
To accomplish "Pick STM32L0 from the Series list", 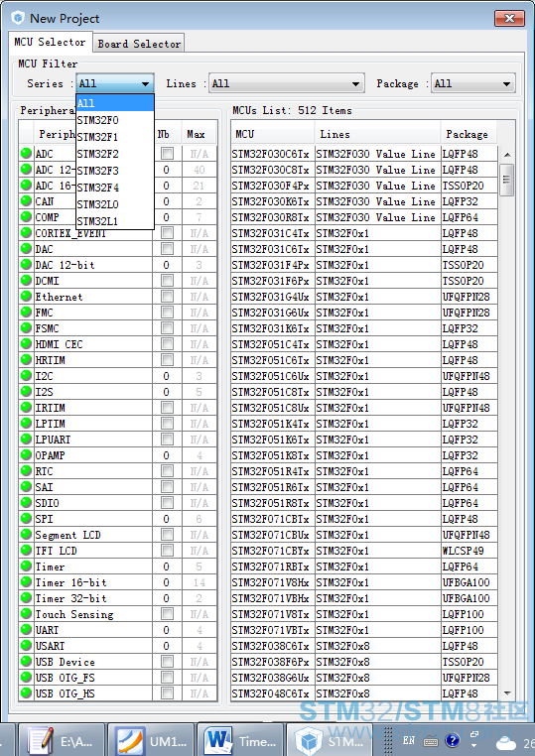I will tap(115, 204).
